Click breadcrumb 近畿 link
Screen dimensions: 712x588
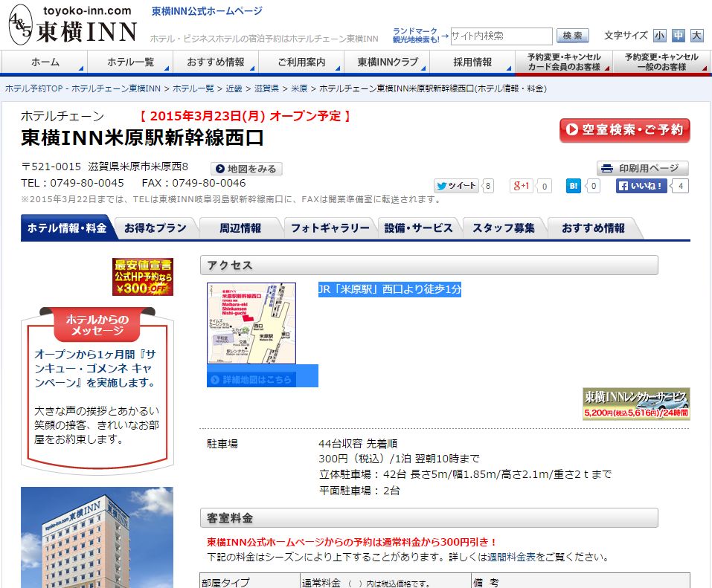(234, 88)
